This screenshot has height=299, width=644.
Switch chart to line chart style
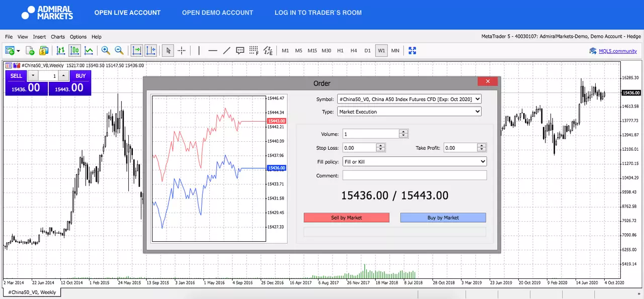click(89, 50)
